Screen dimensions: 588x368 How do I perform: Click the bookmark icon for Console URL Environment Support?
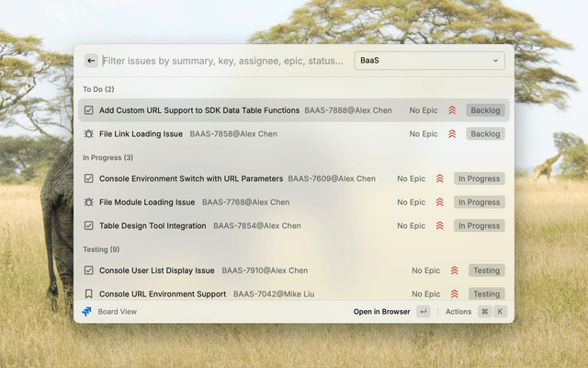89,294
